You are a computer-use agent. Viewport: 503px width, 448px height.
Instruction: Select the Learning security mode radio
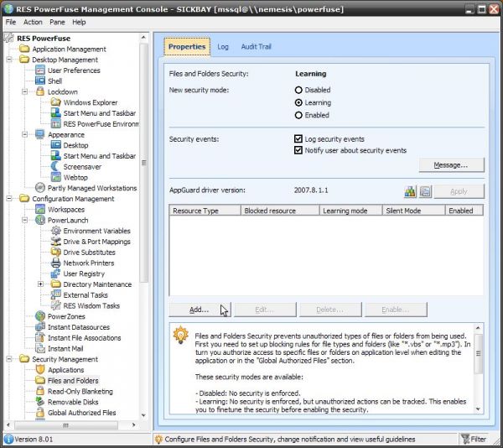point(298,102)
